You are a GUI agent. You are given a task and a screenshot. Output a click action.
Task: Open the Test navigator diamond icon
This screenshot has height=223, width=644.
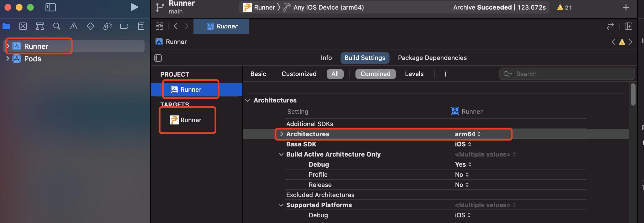91,26
